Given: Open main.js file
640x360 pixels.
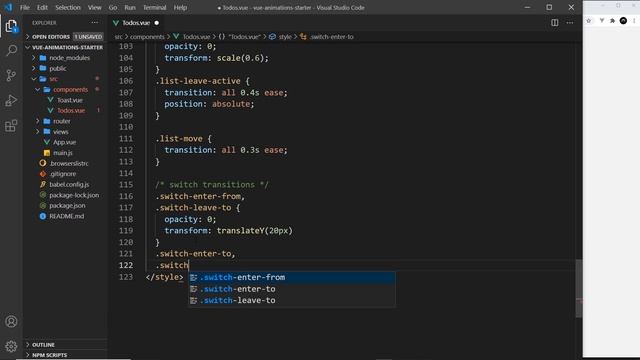Looking at the screenshot, I should pyautogui.click(x=65, y=153).
